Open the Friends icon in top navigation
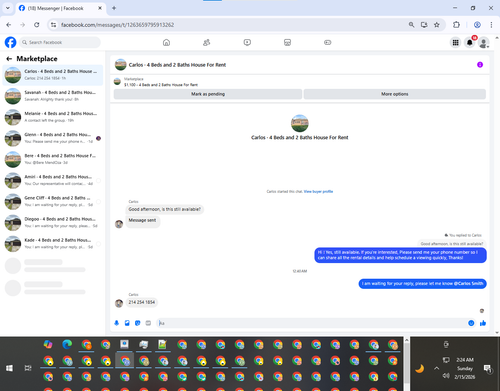 pos(207,42)
